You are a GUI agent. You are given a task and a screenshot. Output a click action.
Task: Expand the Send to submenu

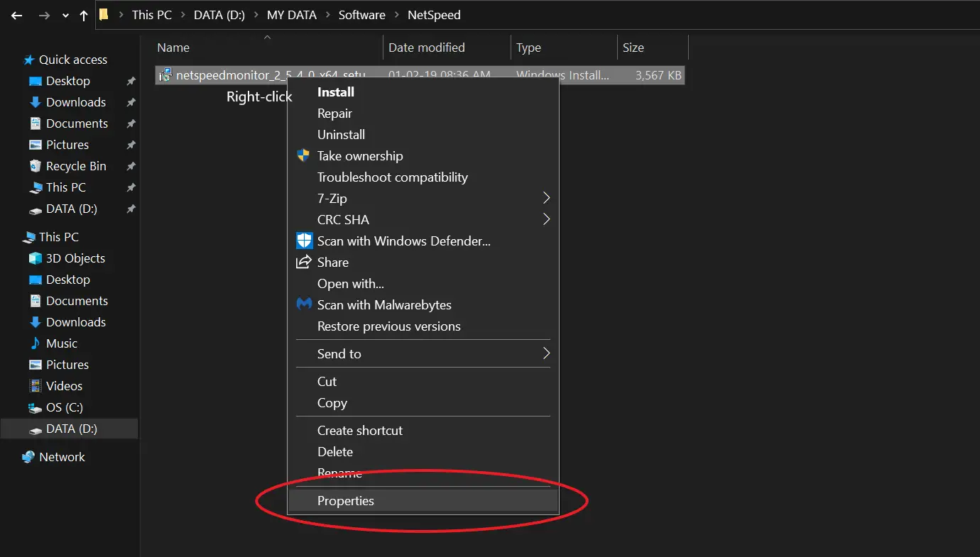click(x=423, y=353)
